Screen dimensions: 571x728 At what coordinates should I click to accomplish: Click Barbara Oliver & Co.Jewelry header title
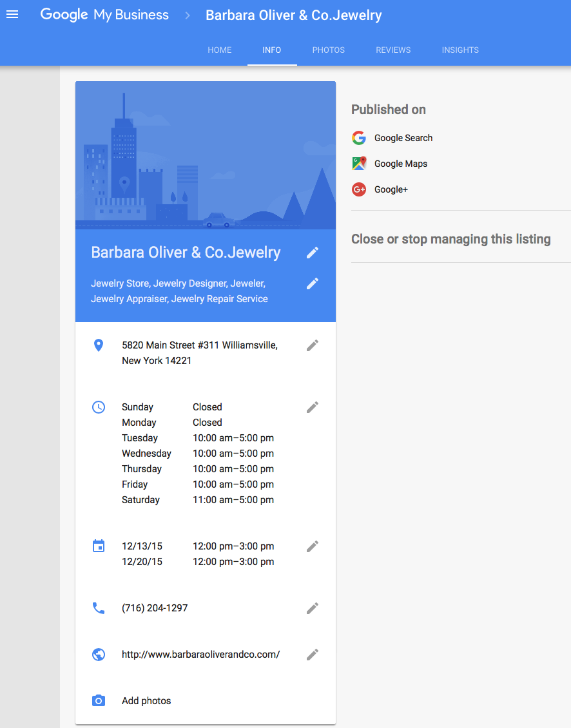pos(294,15)
